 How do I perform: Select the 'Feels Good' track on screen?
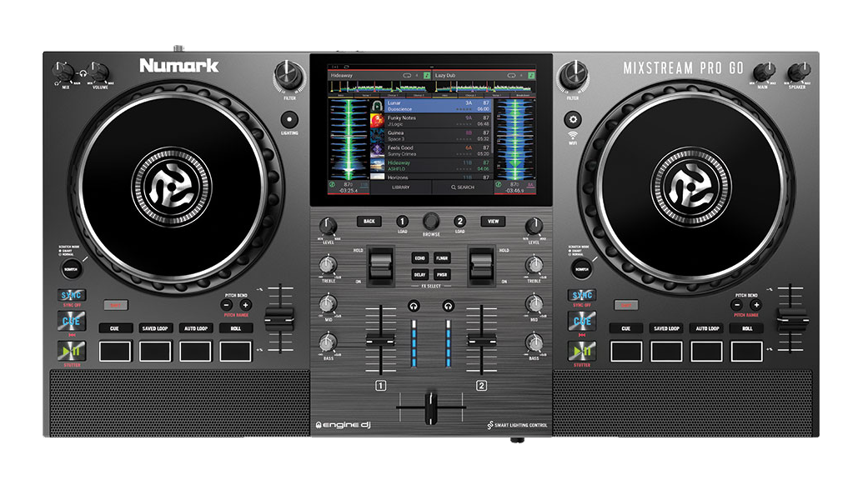[x=431, y=150]
